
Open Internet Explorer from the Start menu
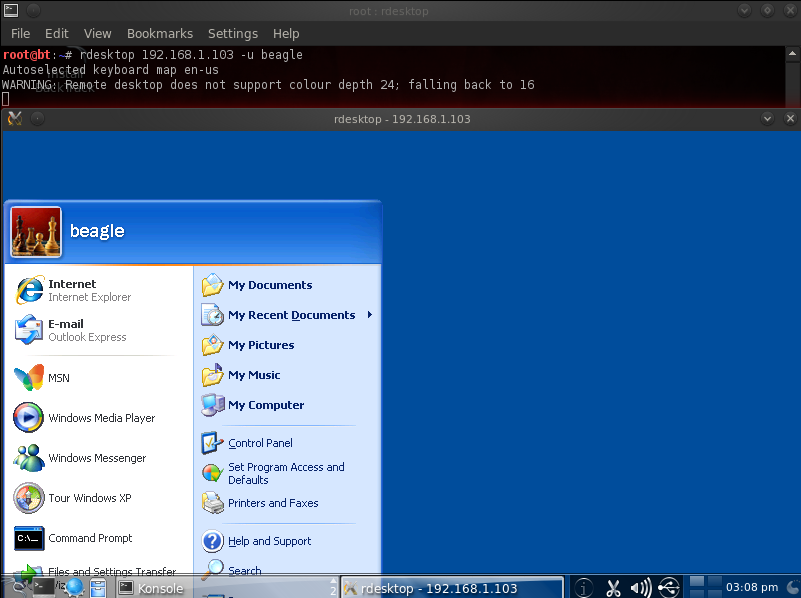[x=74, y=290]
